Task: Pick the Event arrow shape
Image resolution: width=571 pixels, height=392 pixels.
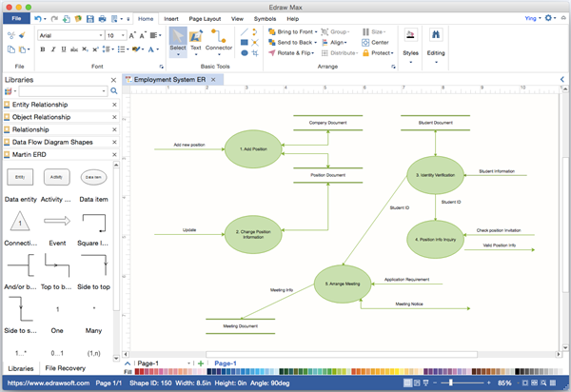Action: (x=57, y=222)
